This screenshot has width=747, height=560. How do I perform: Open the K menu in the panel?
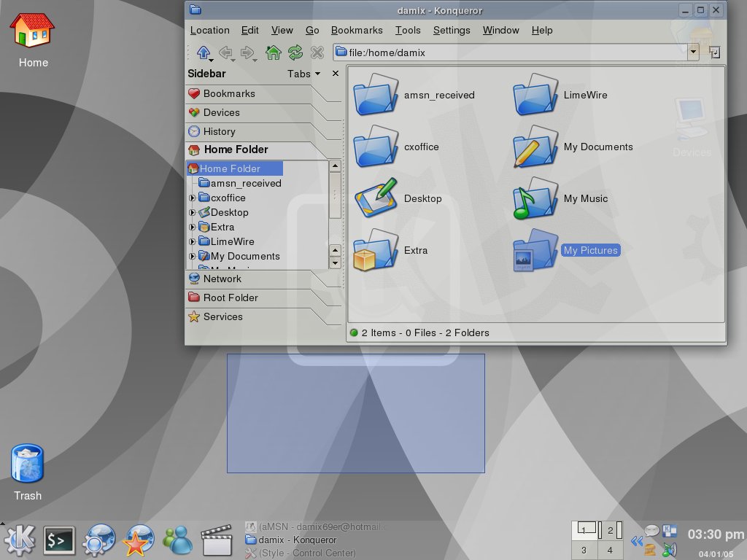19,540
